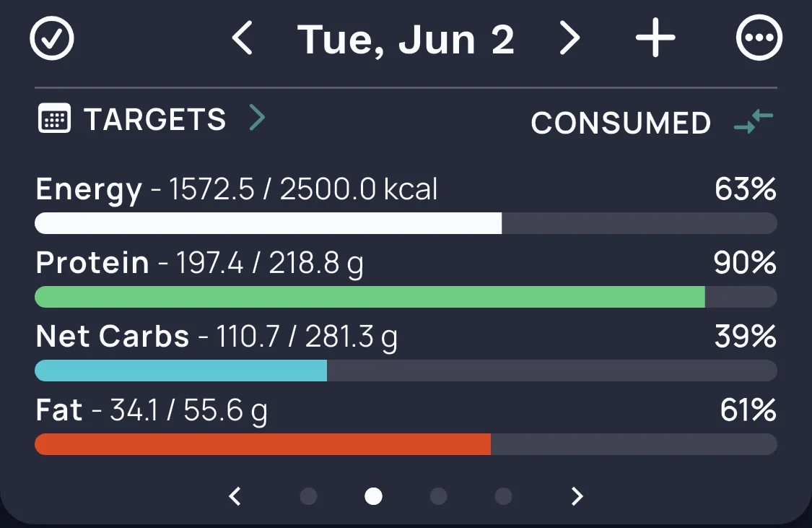Open the Fat 61% row
Viewport: 812px width, 528px height.
click(x=406, y=425)
